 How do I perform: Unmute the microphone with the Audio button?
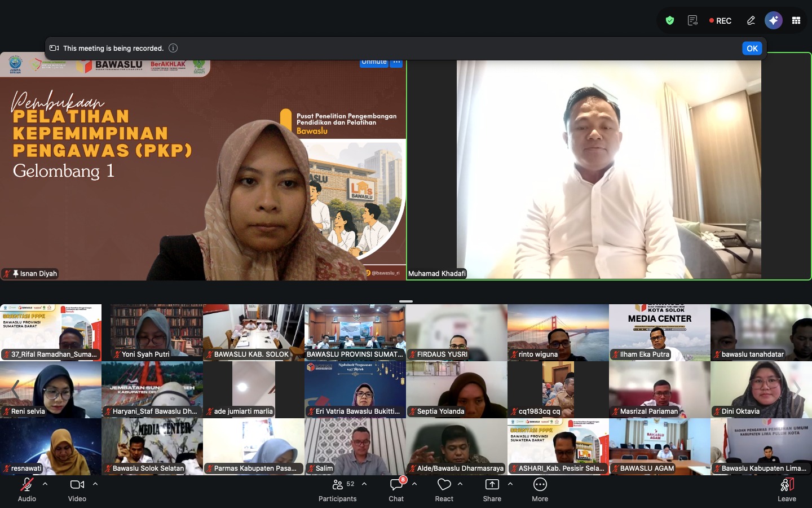coord(27,489)
